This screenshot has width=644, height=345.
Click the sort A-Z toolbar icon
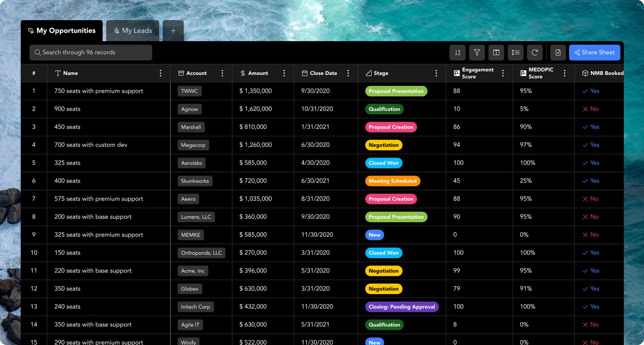pos(457,53)
